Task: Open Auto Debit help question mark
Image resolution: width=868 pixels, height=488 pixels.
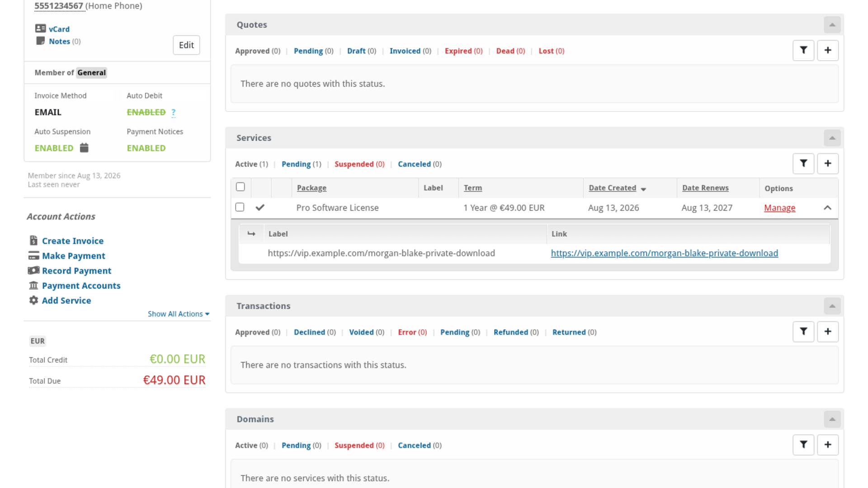Action: pyautogui.click(x=174, y=113)
